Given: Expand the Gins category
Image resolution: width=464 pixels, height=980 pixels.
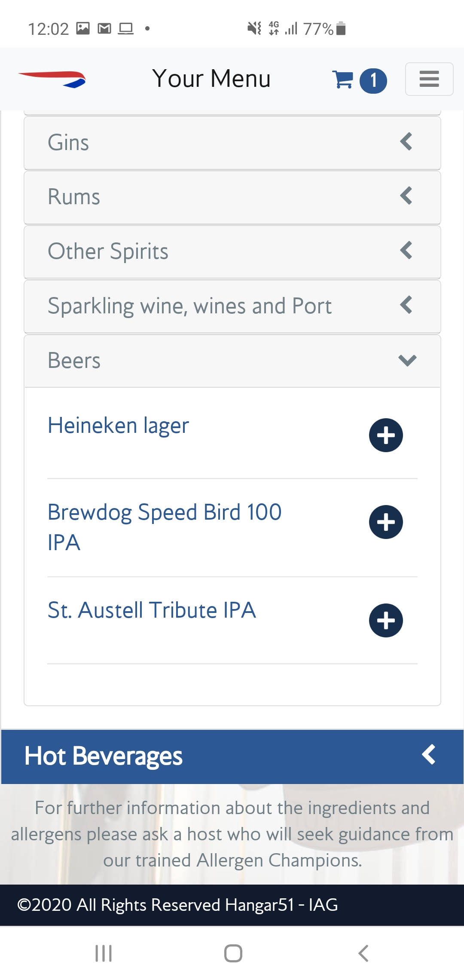Looking at the screenshot, I should (232, 143).
